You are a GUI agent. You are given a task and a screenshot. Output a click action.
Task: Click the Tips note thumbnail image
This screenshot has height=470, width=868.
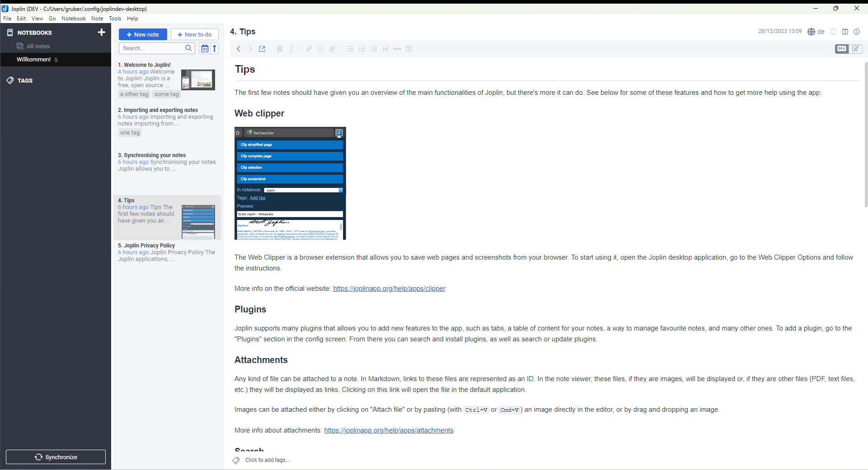coord(198,222)
